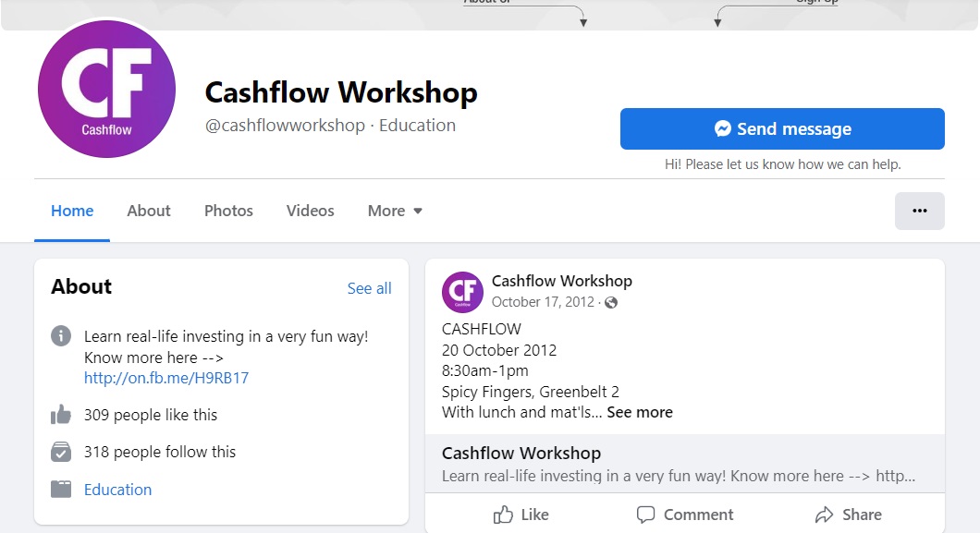980x533 pixels.
Task: Click the '8:30am-1pm' post line
Action: point(485,370)
